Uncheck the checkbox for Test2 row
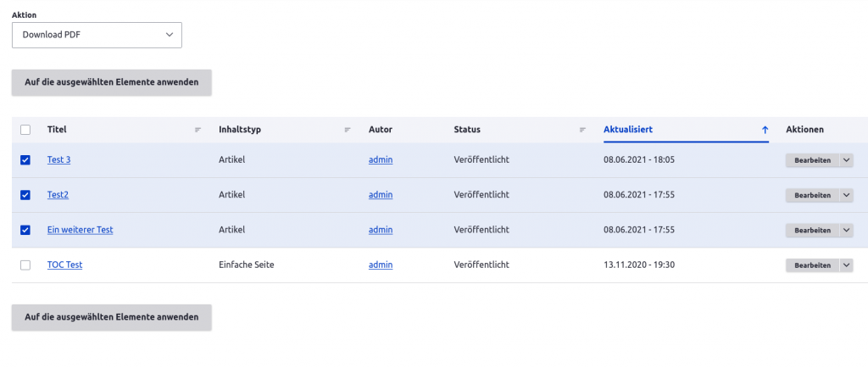This screenshot has width=868, height=368. pos(25,195)
